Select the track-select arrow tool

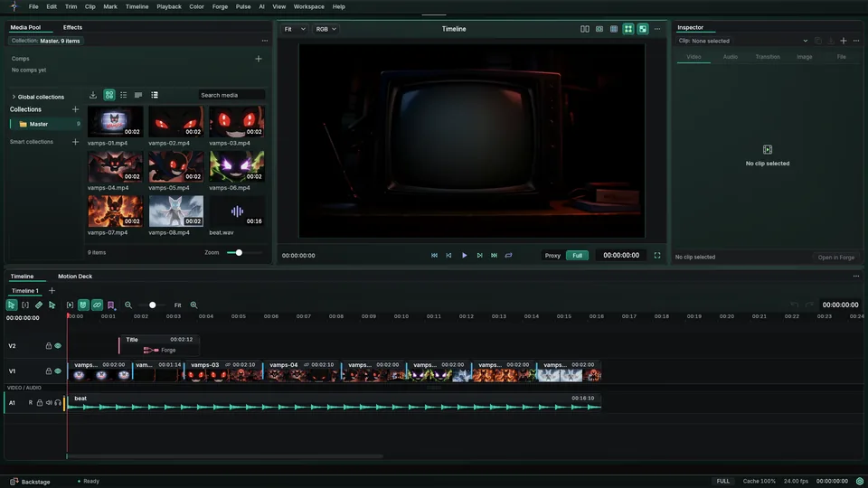tap(52, 305)
